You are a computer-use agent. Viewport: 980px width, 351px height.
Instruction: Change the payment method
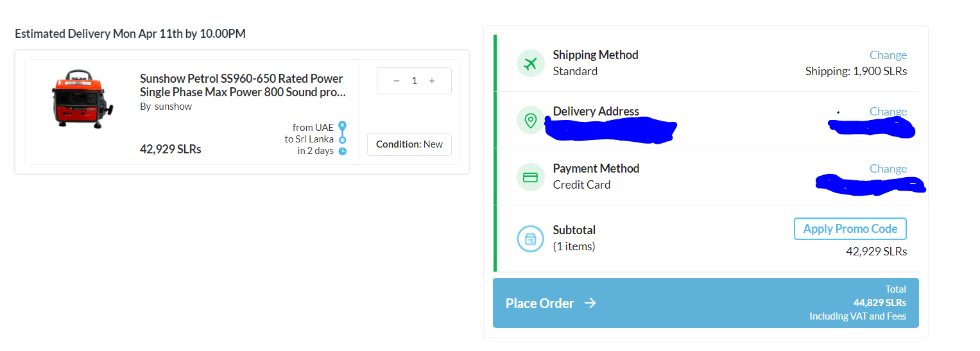pos(888,169)
